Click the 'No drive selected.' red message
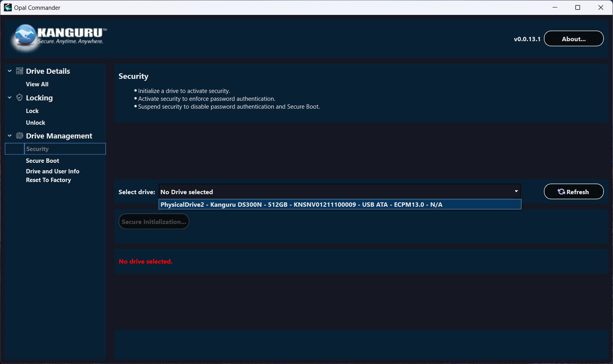613x364 pixels. [146, 262]
